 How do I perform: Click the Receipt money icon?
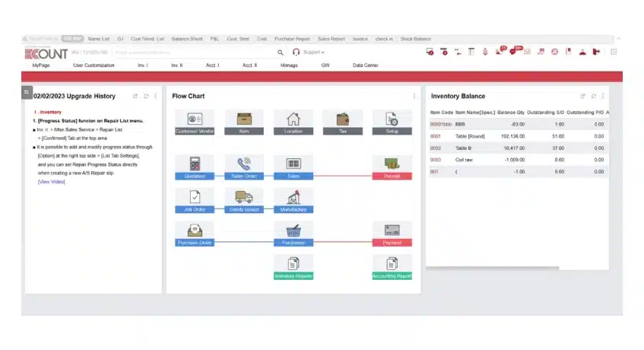click(x=392, y=164)
